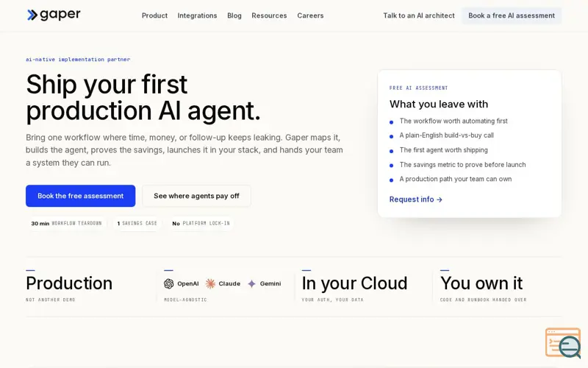
Task: Click the 'Production' stat heading
Action: click(69, 283)
